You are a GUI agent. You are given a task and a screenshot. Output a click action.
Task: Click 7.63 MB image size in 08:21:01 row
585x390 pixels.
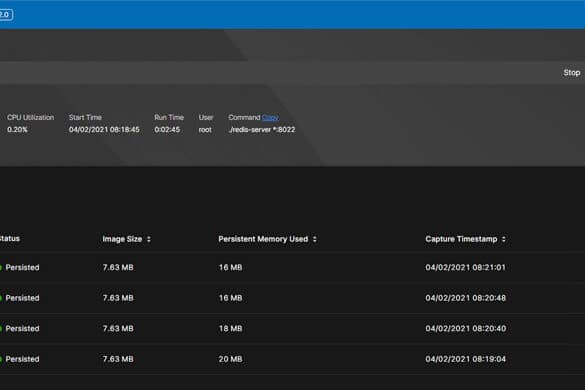pos(118,268)
